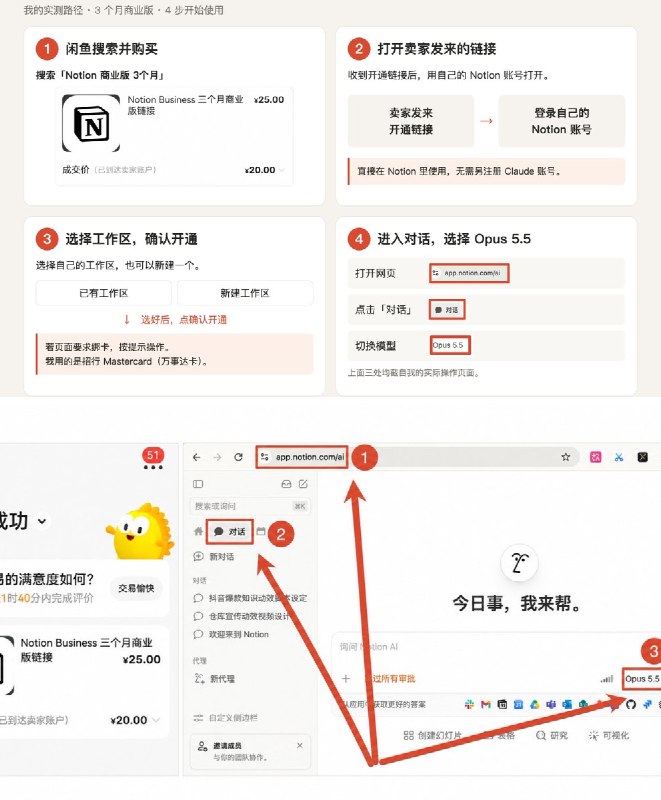Connect the Google Drive app icon
The image size is (661, 800).
[x=535, y=705]
